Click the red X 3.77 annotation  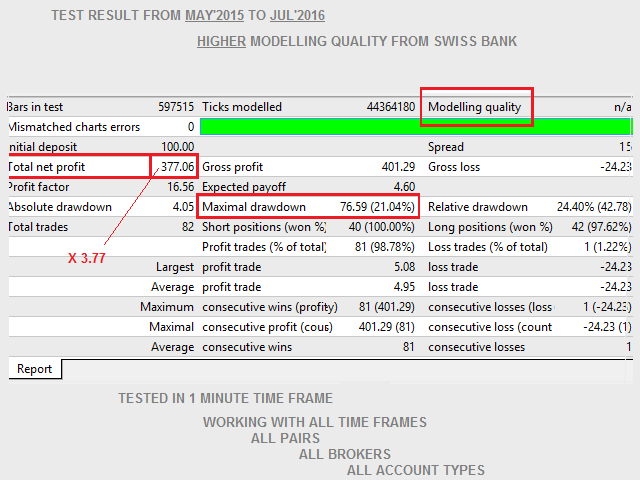(x=87, y=258)
